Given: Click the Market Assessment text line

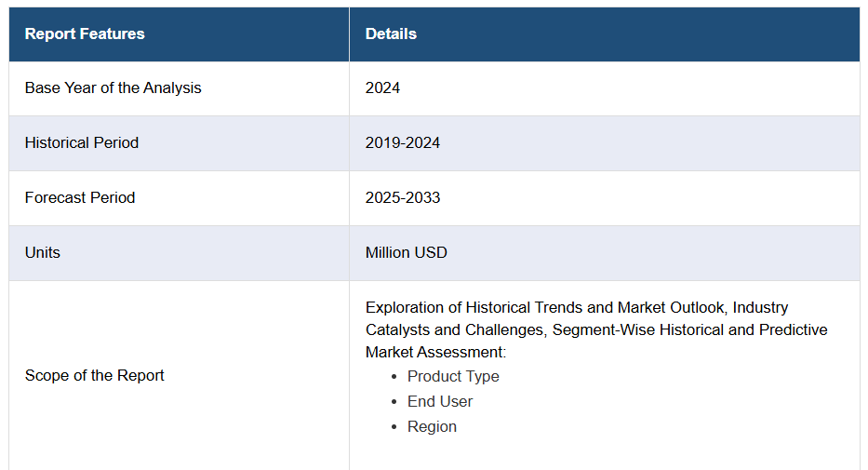Looking at the screenshot, I should [x=435, y=352].
